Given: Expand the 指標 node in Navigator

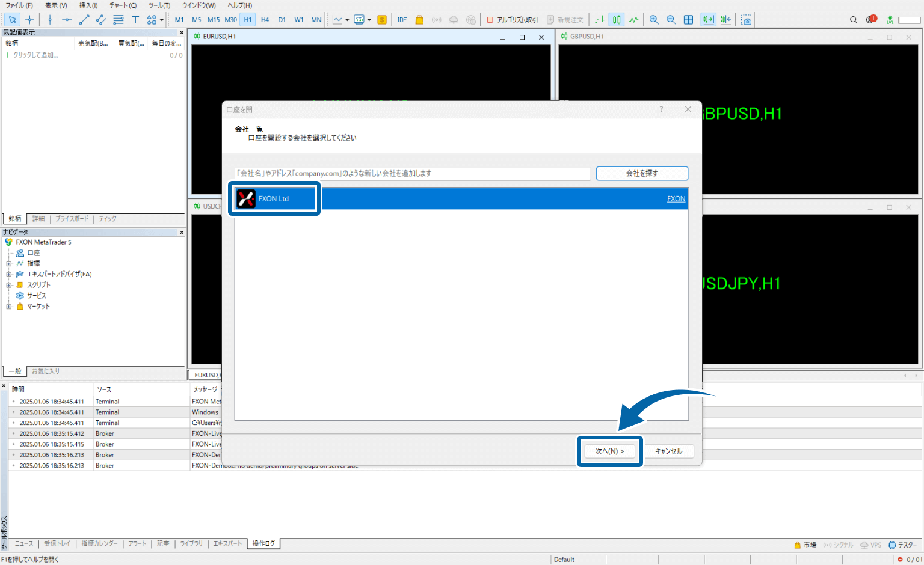Looking at the screenshot, I should pos(9,264).
